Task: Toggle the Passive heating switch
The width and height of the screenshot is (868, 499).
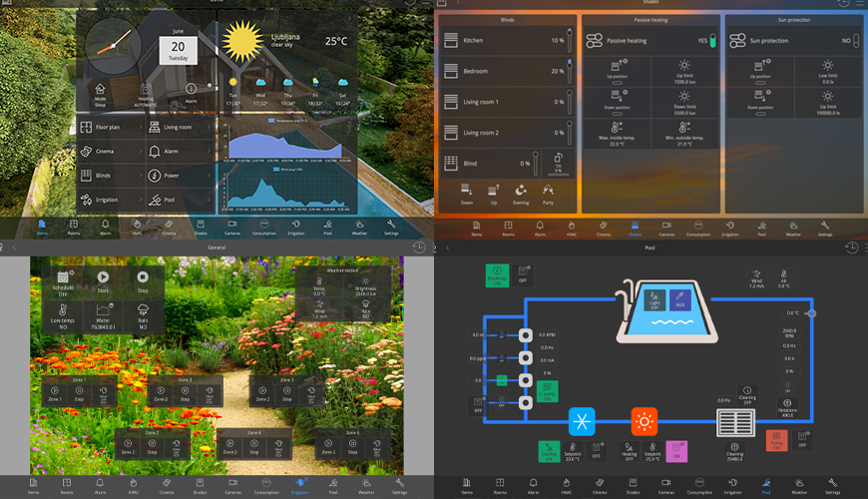Action: [x=712, y=41]
